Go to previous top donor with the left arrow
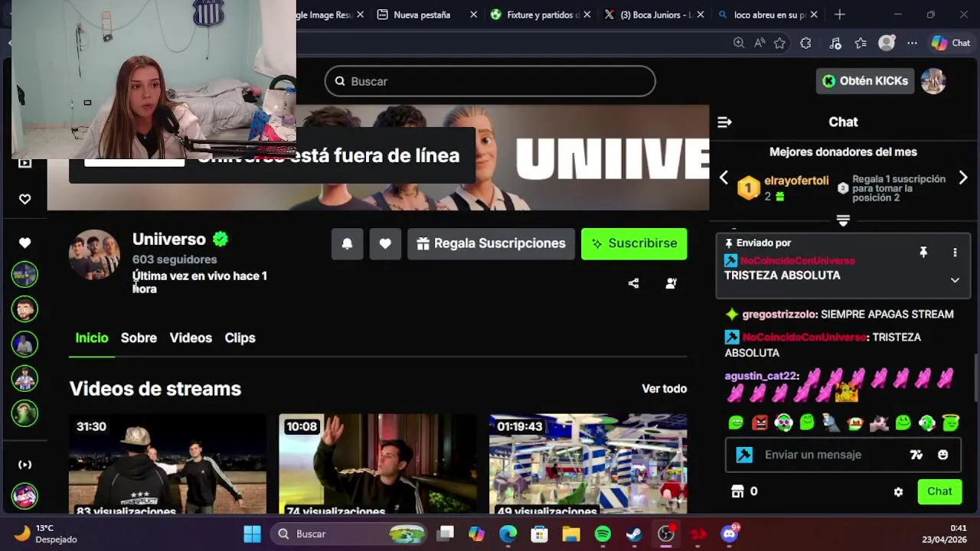 pyautogui.click(x=724, y=178)
